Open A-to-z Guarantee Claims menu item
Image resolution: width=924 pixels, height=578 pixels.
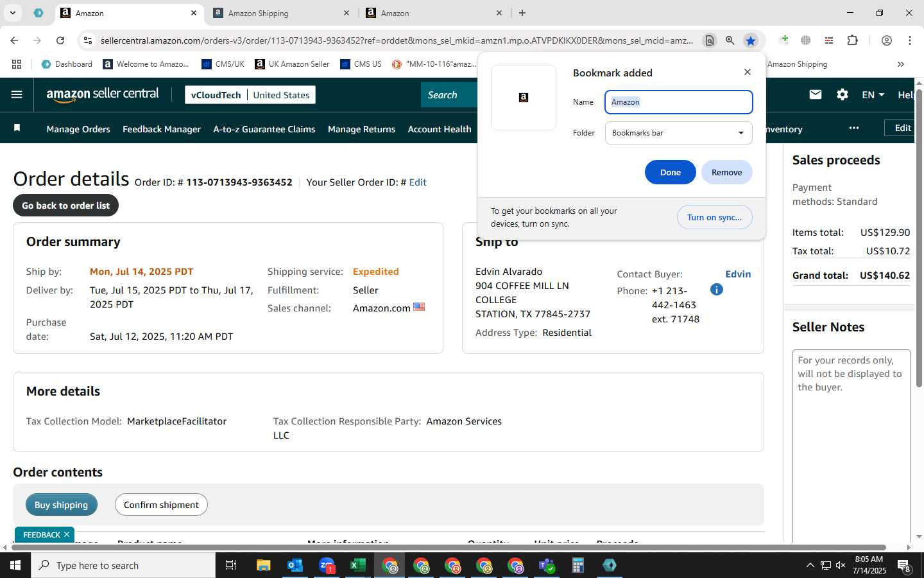click(x=264, y=129)
